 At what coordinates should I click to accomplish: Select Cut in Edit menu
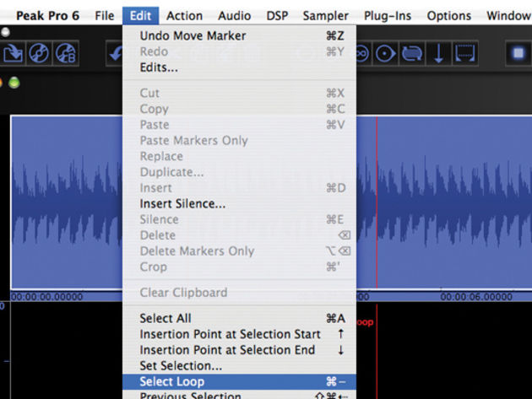pyautogui.click(x=239, y=93)
